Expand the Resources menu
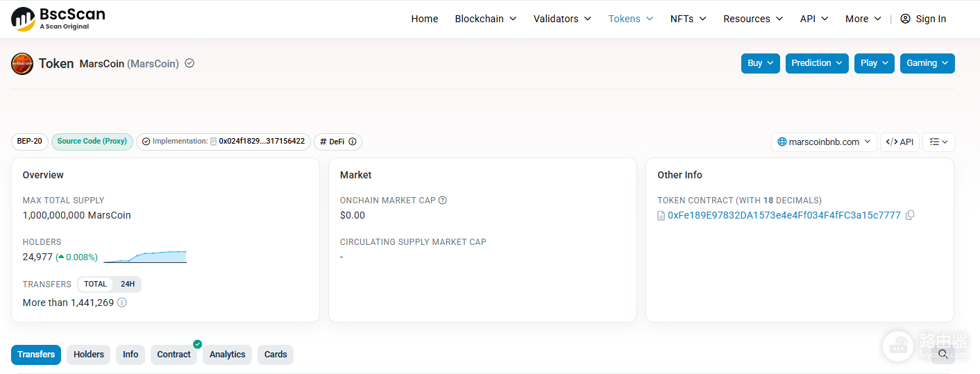Screen dimensions: 980x374 pyautogui.click(x=753, y=19)
